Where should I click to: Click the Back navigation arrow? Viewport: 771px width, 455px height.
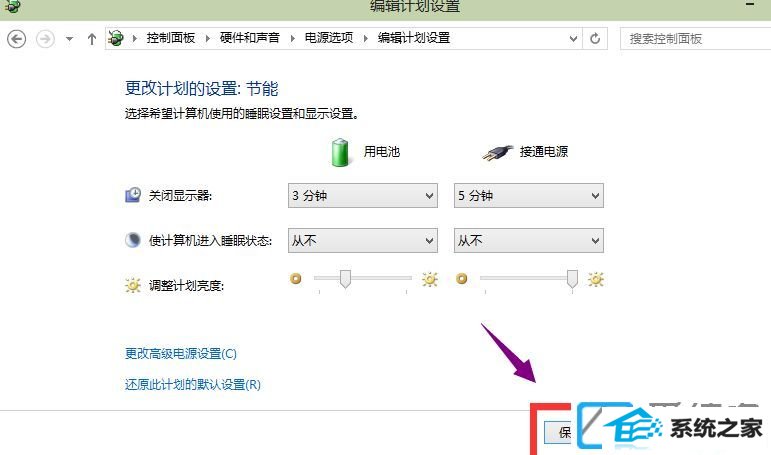(x=16, y=38)
